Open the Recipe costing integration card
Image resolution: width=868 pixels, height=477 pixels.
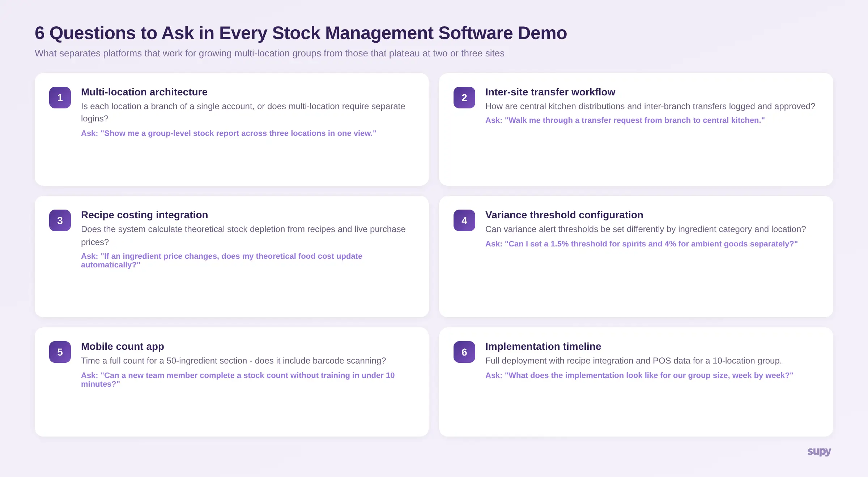pos(145,215)
